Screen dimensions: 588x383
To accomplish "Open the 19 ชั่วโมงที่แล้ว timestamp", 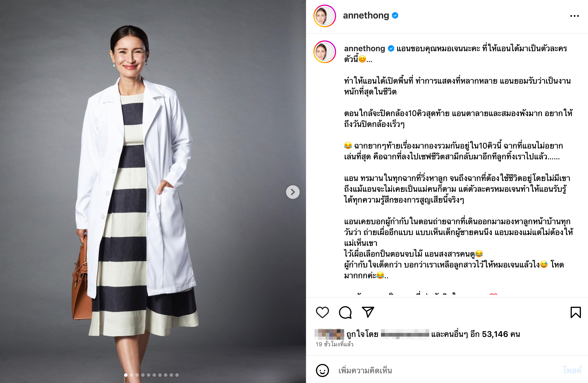I will tap(334, 344).
